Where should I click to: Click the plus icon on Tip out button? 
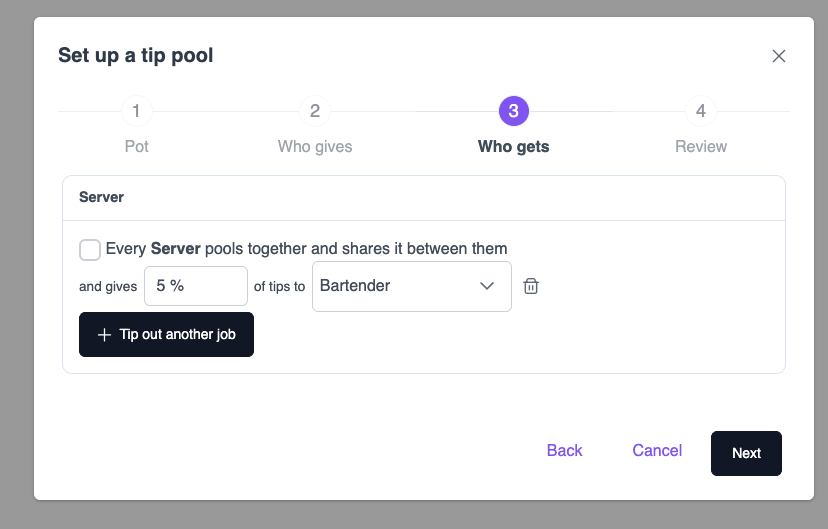pyautogui.click(x=105, y=335)
